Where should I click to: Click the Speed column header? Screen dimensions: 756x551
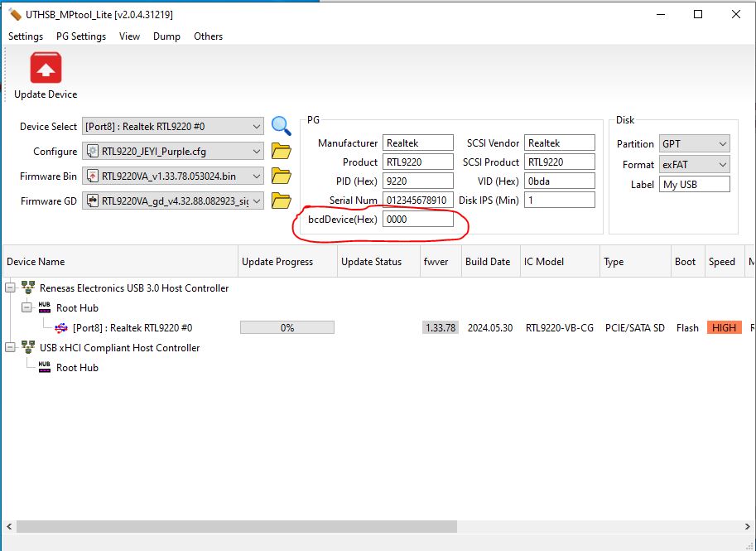pyautogui.click(x=725, y=262)
